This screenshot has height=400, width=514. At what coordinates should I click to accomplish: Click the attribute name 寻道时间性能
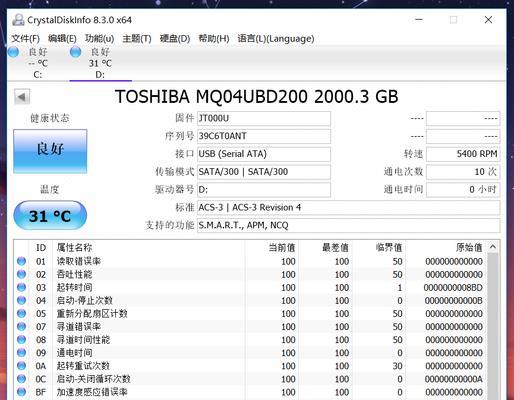point(83,340)
